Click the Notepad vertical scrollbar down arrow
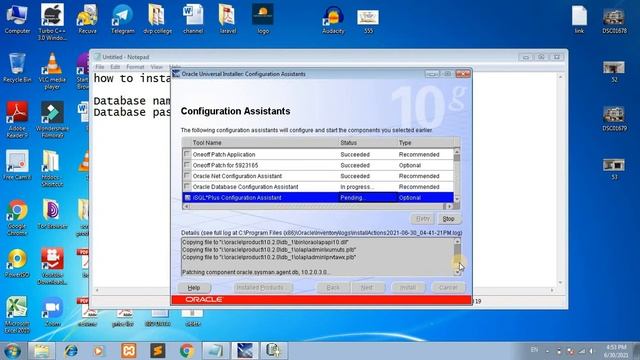This screenshot has width=640, height=360. pyautogui.click(x=560, y=282)
